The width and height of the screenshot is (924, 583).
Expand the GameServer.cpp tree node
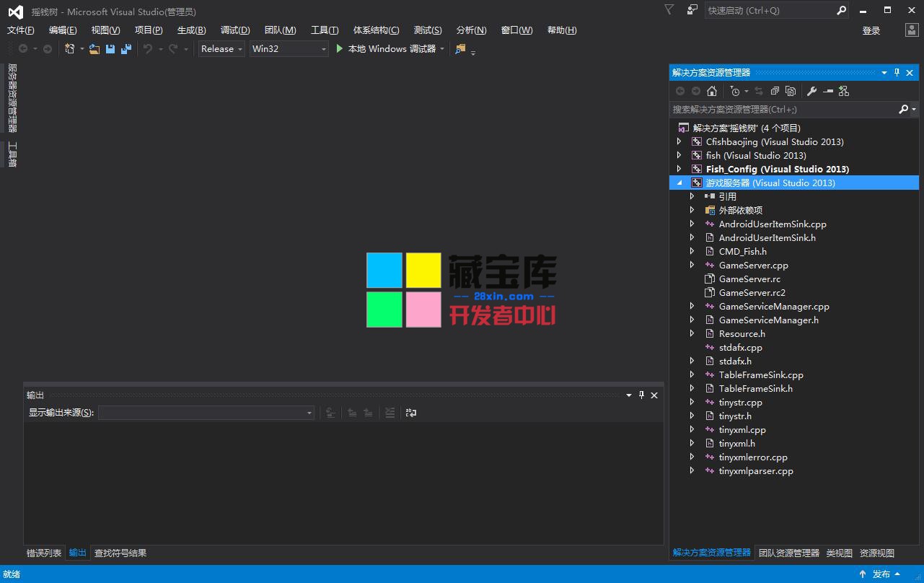pos(692,266)
